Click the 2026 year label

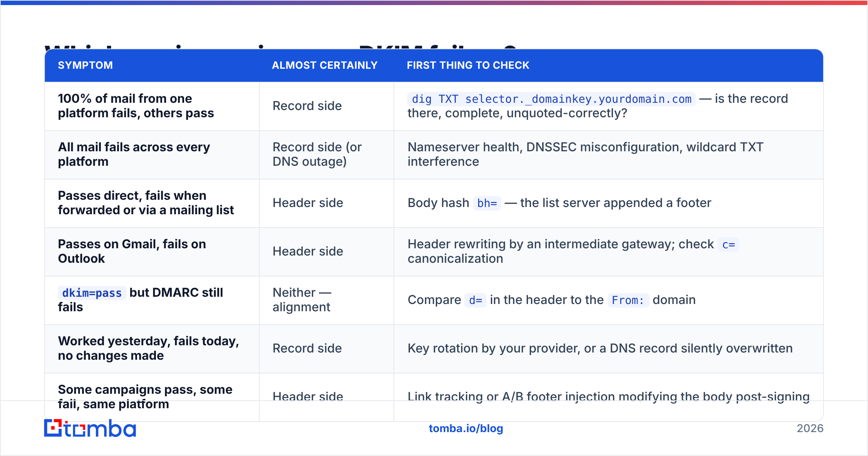point(810,428)
